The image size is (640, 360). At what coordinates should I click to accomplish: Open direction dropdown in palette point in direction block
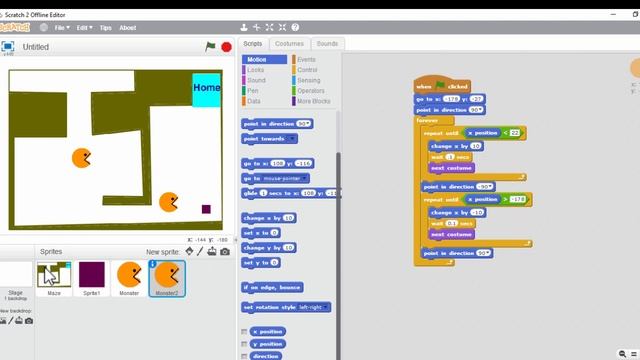[309, 124]
